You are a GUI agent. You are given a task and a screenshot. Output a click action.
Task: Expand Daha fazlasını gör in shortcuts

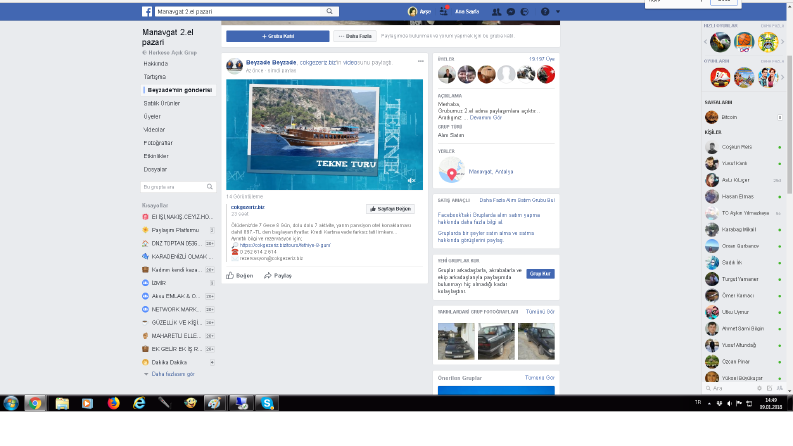(172, 374)
